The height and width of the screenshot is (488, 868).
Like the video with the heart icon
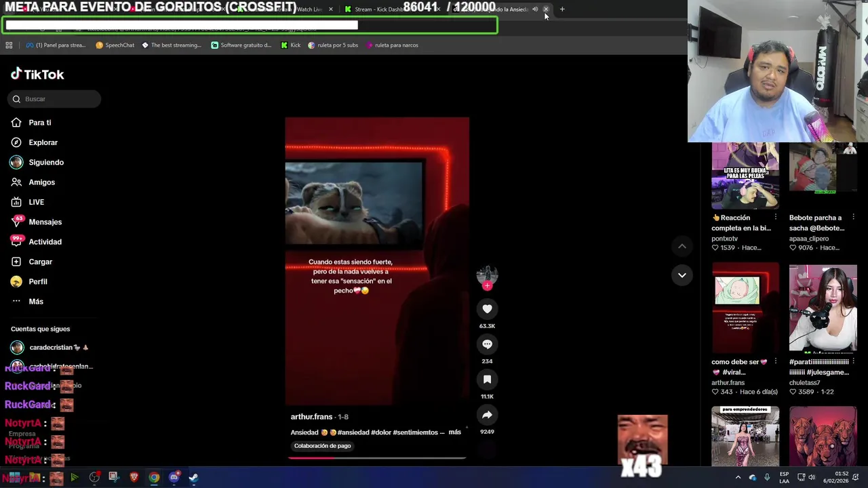487,309
